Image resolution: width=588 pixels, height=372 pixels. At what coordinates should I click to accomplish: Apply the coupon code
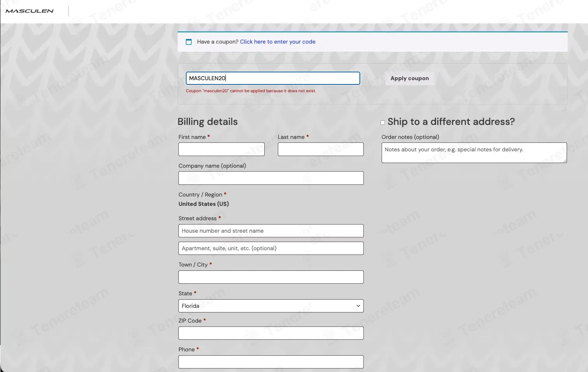[410, 78]
